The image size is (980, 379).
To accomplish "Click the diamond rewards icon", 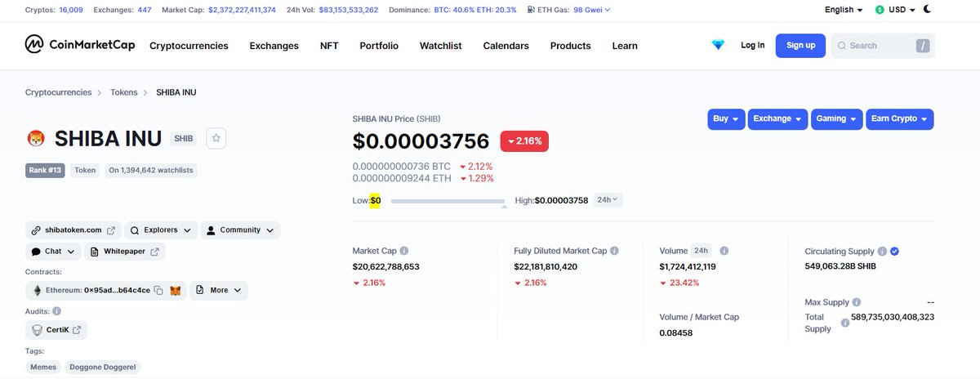I will point(718,45).
